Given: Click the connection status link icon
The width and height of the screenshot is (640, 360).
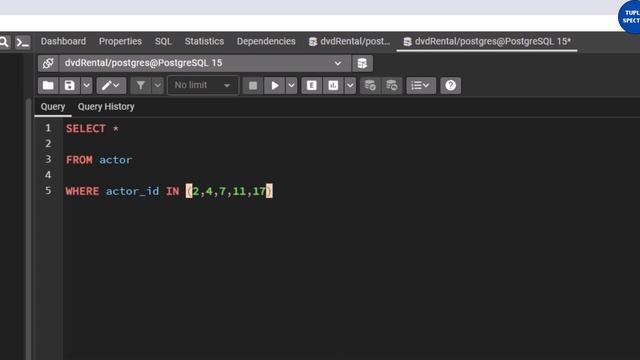Looking at the screenshot, I should coord(48,63).
